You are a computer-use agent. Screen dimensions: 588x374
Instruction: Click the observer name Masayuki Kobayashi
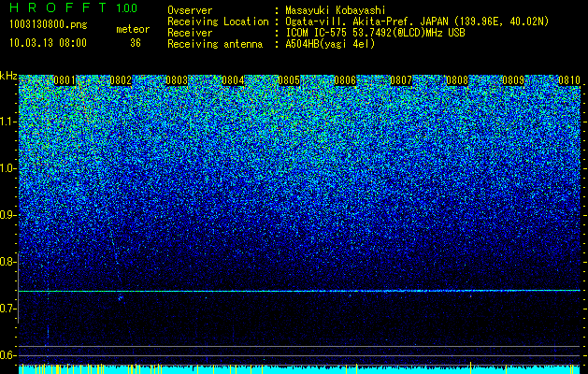336,10
